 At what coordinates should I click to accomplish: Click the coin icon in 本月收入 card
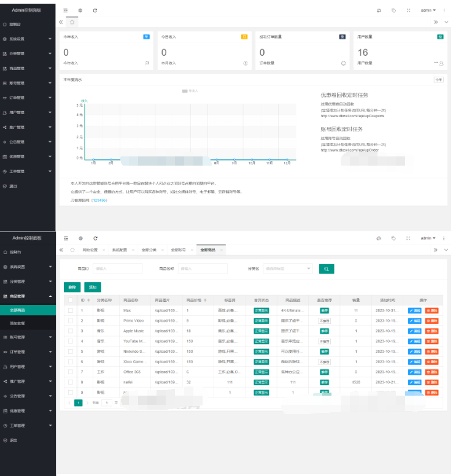coord(245,63)
